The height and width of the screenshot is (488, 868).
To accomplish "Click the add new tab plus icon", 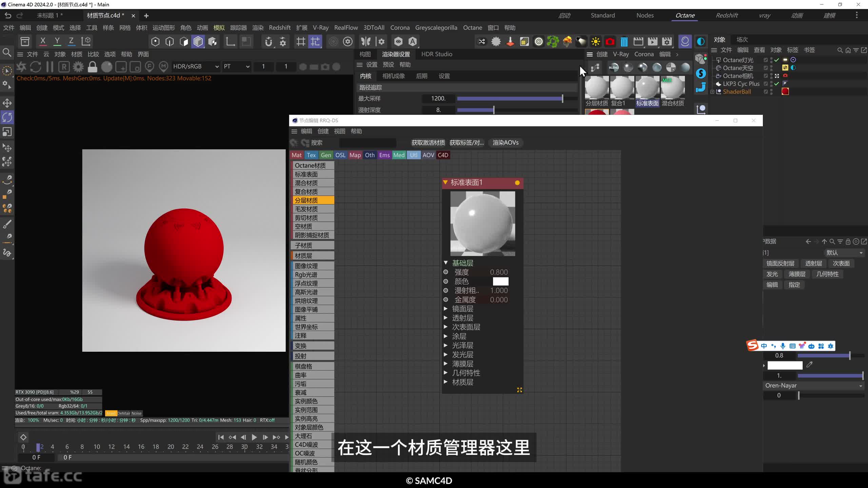I will tap(146, 16).
